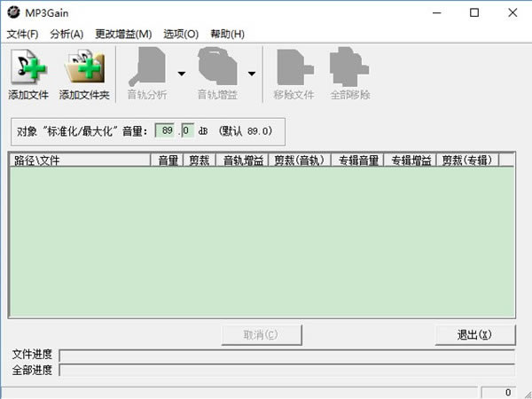532x399 pixels.
Task: Minimize the MP3Gain window
Action: (x=437, y=13)
